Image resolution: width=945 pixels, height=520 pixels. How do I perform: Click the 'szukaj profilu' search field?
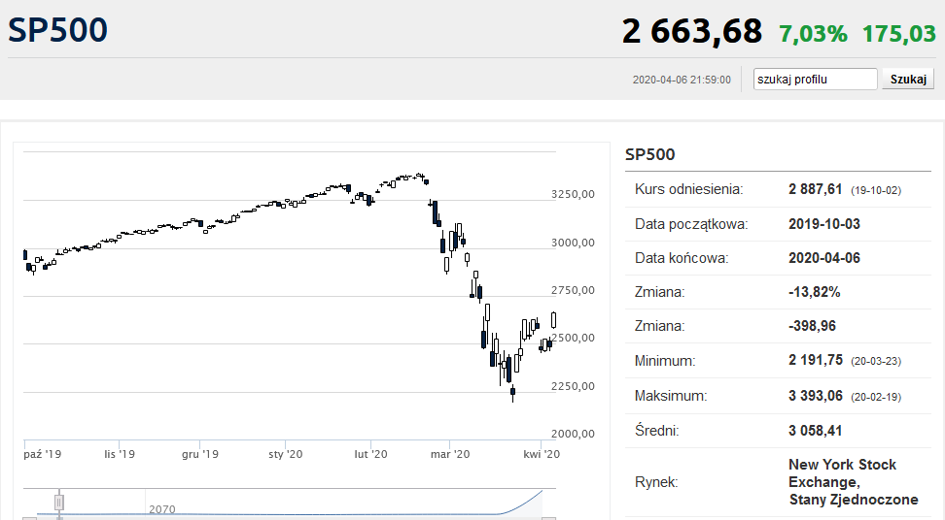(815, 79)
